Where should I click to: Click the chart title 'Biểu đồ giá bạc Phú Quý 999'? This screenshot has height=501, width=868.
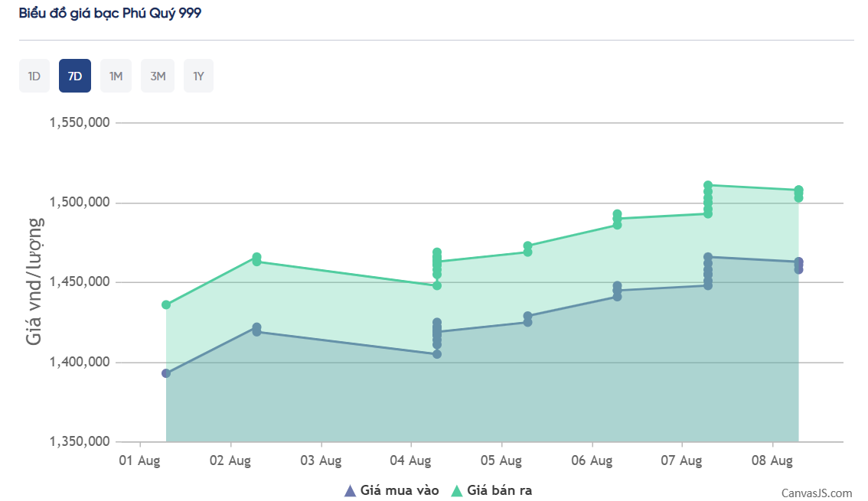tap(110, 14)
